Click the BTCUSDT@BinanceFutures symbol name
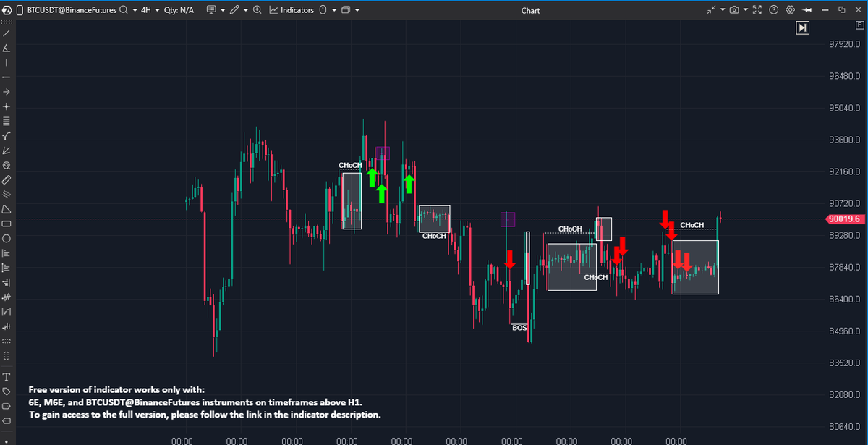The image size is (868, 445). pyautogui.click(x=72, y=10)
